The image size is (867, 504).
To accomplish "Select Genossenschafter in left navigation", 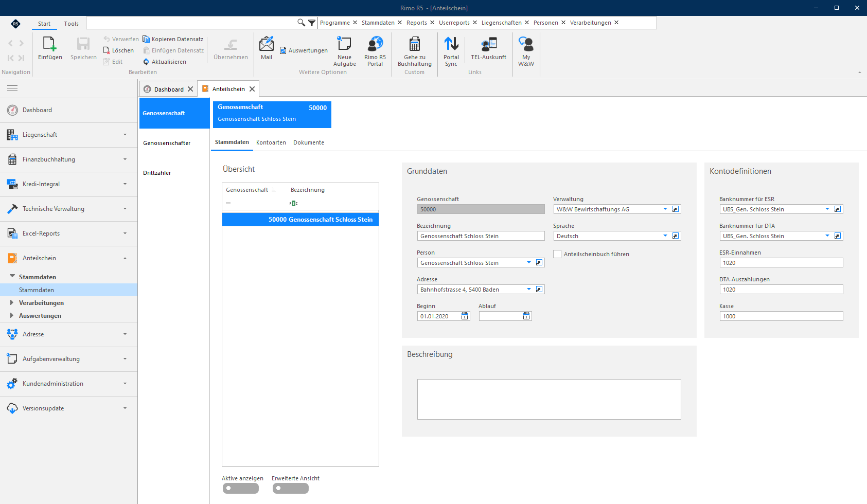I will pos(167,143).
